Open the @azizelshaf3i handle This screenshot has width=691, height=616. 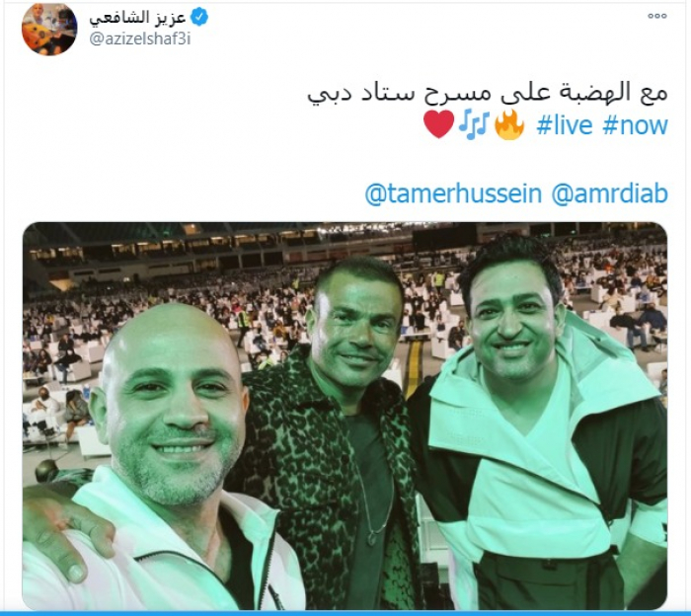140,39
